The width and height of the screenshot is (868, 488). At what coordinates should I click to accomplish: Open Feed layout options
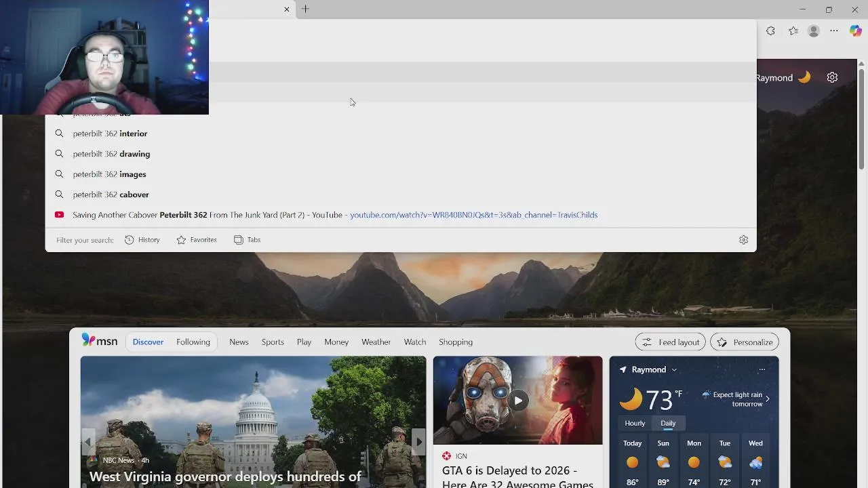click(671, 342)
